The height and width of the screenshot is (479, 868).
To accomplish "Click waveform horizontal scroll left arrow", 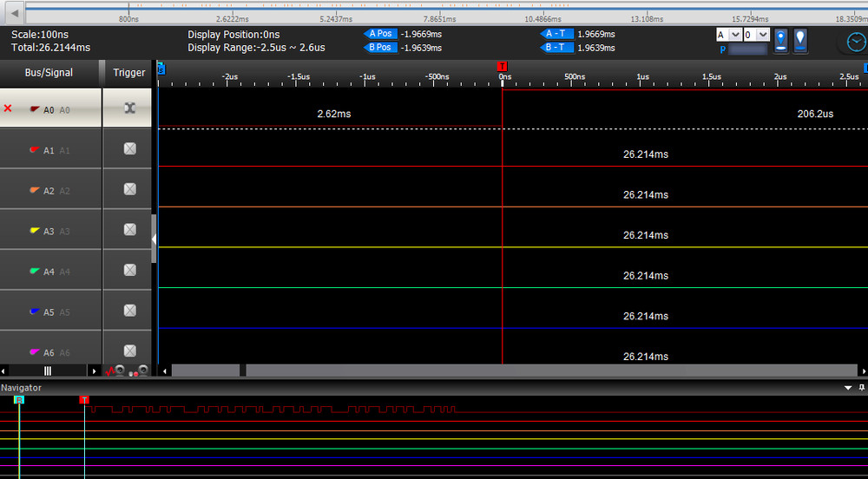I will point(164,371).
